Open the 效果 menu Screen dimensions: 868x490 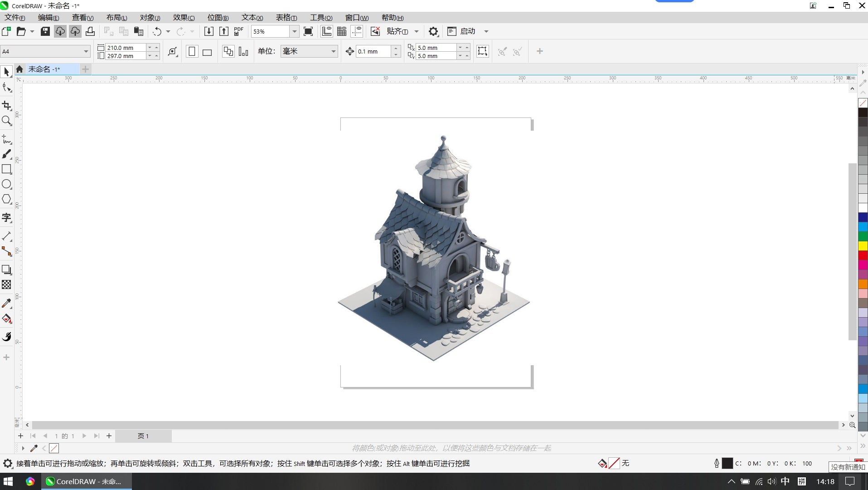[183, 18]
